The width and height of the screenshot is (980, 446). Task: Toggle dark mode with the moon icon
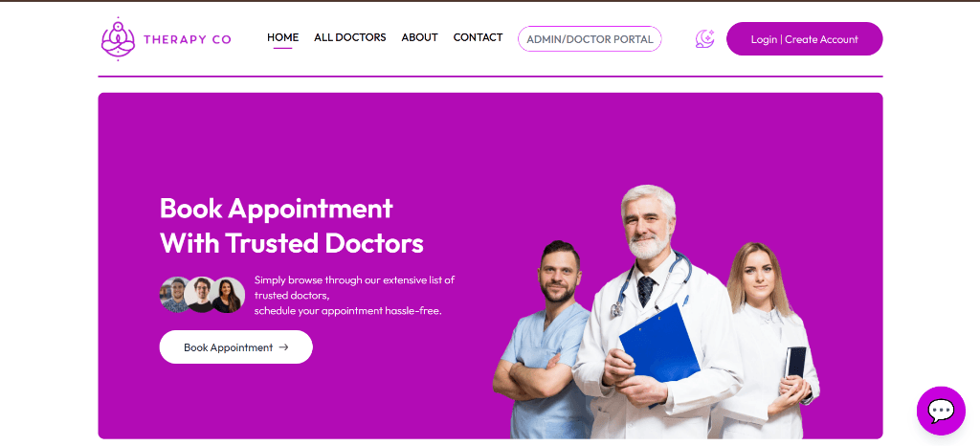click(x=704, y=38)
